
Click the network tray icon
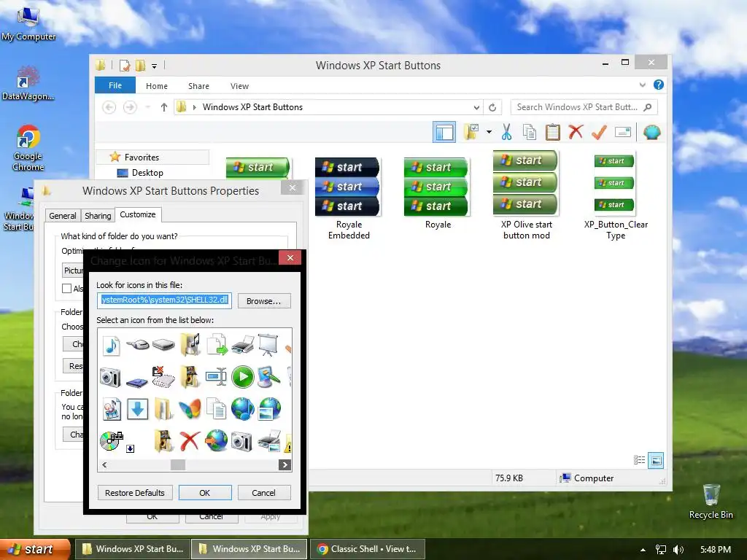(x=661, y=550)
